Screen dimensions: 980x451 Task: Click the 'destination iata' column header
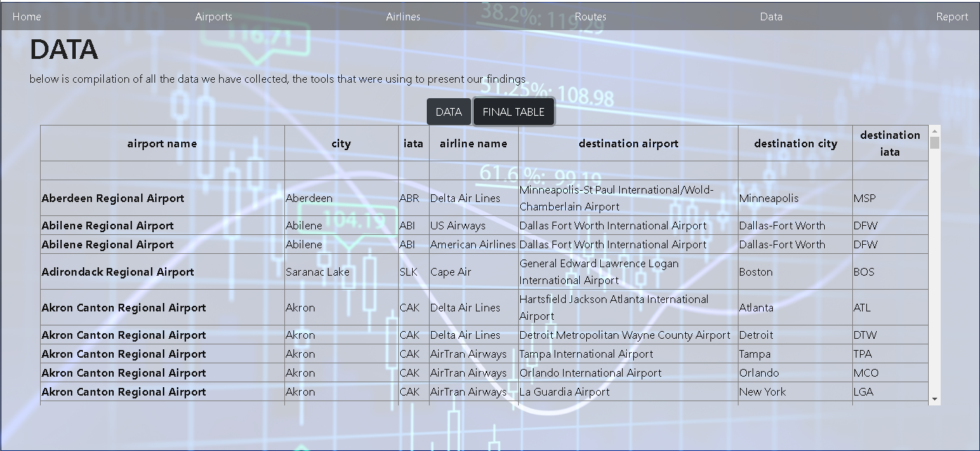890,143
